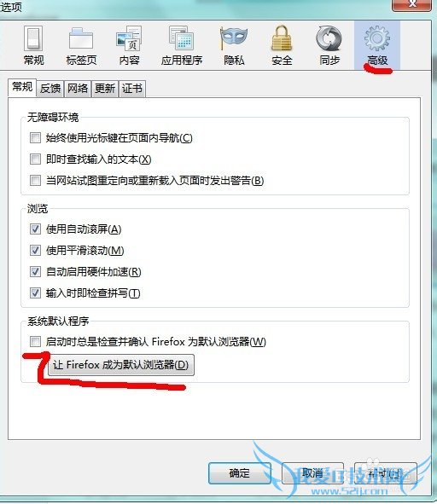Disable 使用平滑滚动 smooth scrolling
Screen dimensions: 437x504
coord(35,251)
